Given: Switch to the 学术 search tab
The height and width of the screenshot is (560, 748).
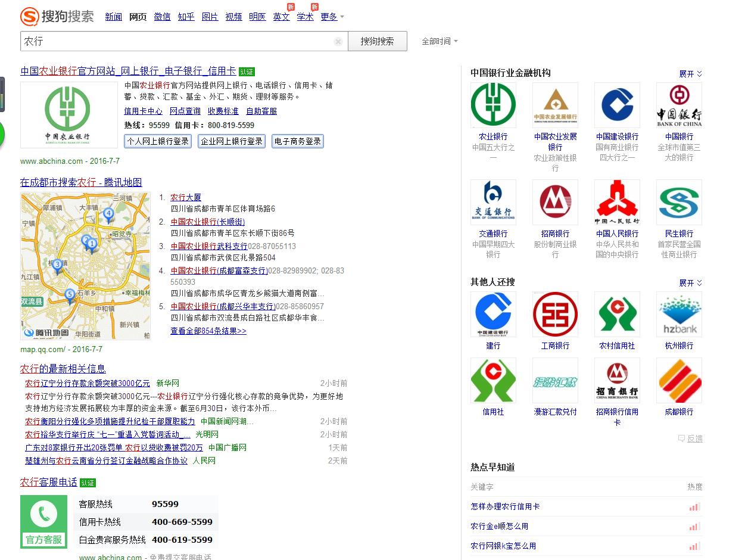Looking at the screenshot, I should click(306, 17).
